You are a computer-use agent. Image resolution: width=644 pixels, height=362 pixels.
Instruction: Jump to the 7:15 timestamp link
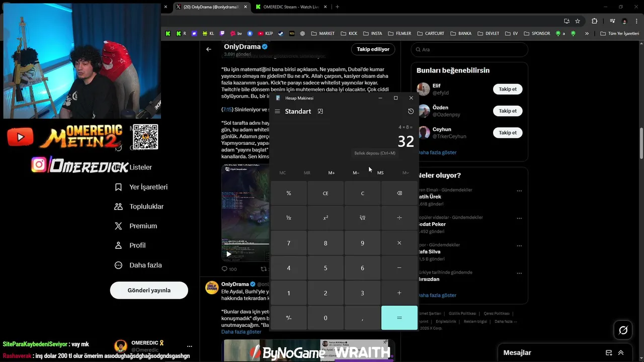227,109
